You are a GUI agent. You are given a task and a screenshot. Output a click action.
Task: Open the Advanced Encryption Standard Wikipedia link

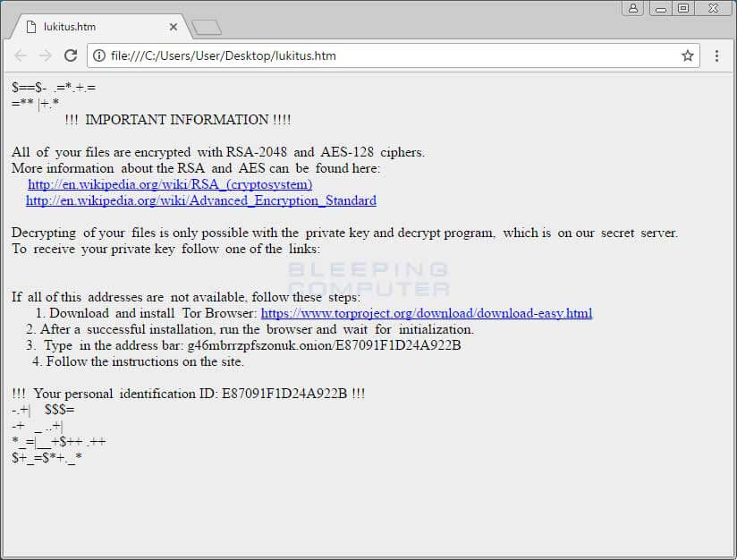(x=201, y=200)
